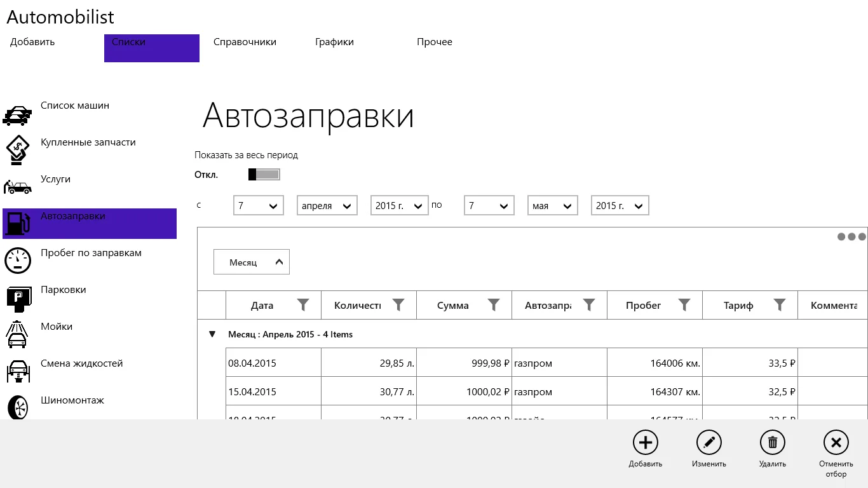Sort by Тариф column header

(738, 306)
